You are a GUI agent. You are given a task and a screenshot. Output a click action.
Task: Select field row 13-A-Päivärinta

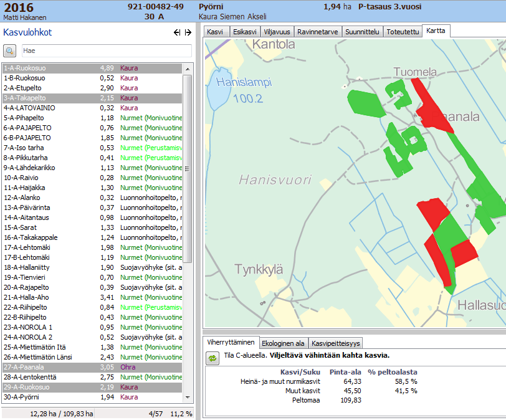point(92,208)
